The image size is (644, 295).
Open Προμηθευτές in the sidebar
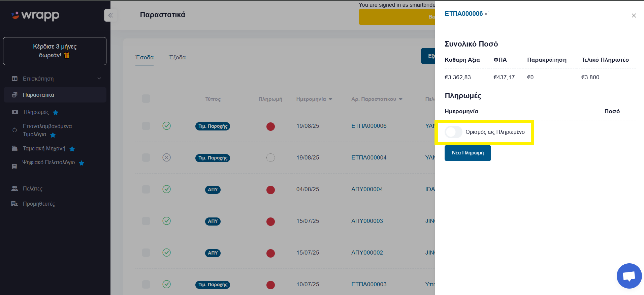[x=39, y=204]
